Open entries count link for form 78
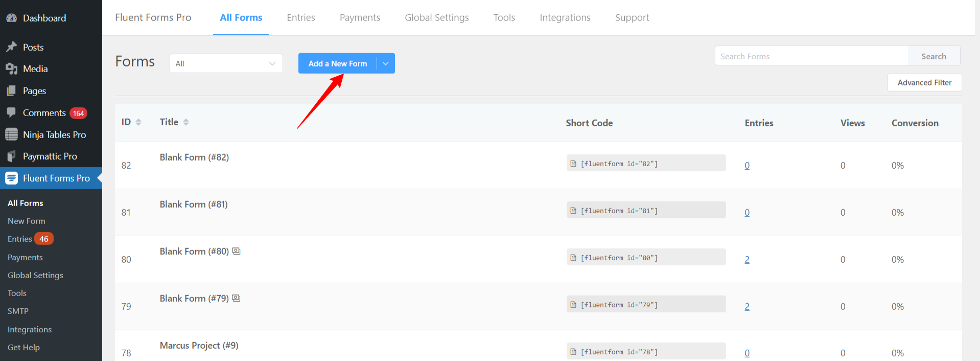Screen dimensions: 980x361 pyautogui.click(x=747, y=353)
